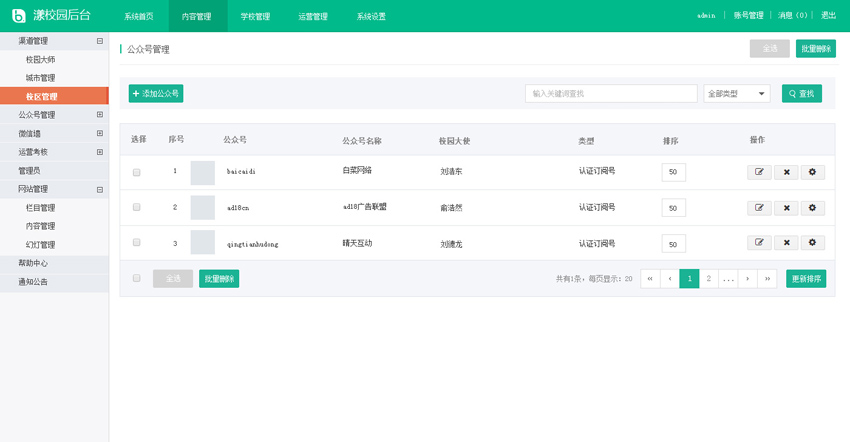Click the keyword search input field

click(611, 94)
